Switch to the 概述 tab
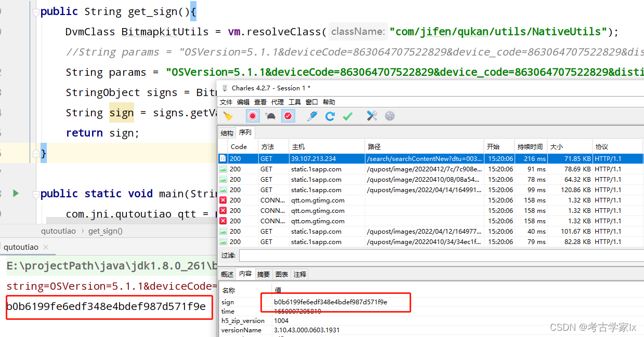Image resolution: width=644 pixels, height=337 pixels. (227, 274)
